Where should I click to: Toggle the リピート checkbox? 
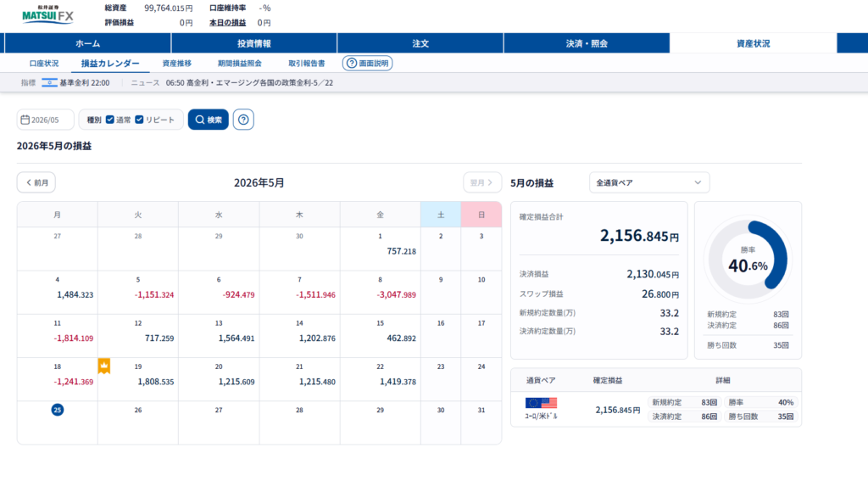(x=139, y=120)
